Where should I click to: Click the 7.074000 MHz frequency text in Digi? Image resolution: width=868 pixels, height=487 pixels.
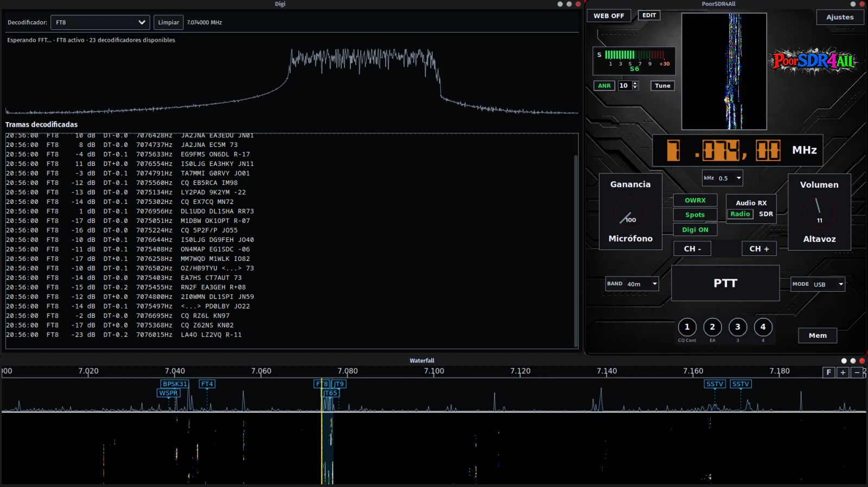(x=205, y=22)
